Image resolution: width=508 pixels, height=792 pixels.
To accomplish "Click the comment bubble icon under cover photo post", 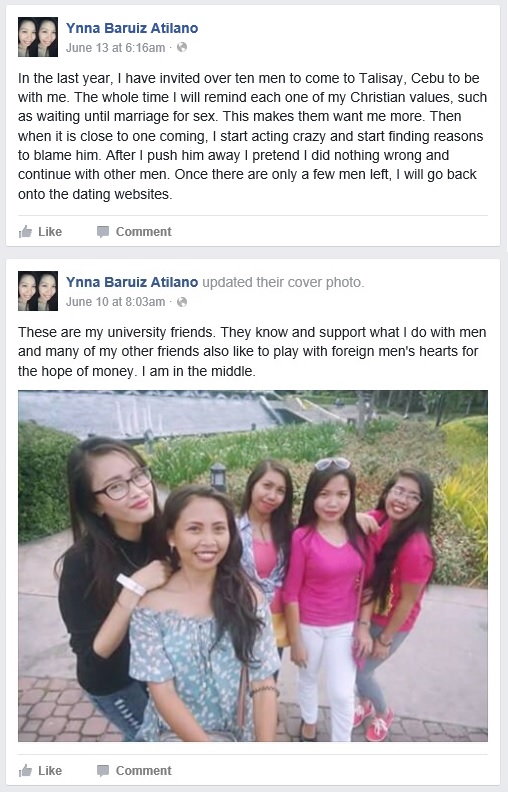I will (103, 771).
